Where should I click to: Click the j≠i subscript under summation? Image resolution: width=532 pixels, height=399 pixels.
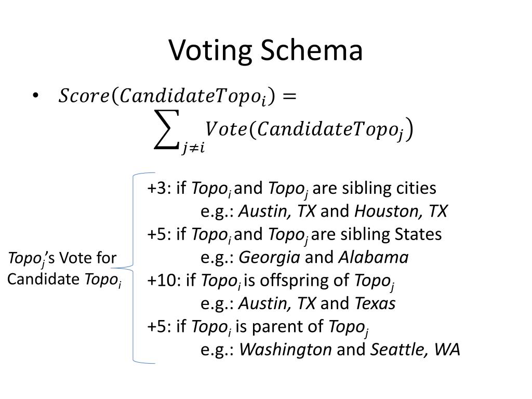click(x=193, y=148)
